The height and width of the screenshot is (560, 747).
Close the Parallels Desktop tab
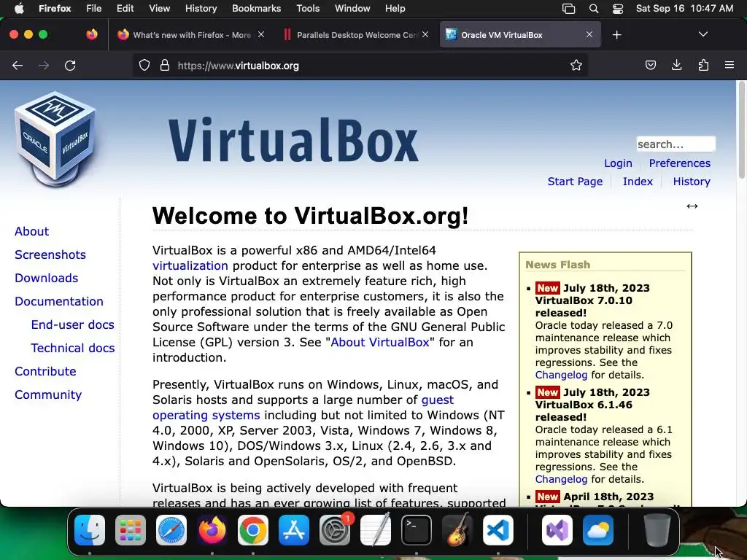tap(425, 34)
